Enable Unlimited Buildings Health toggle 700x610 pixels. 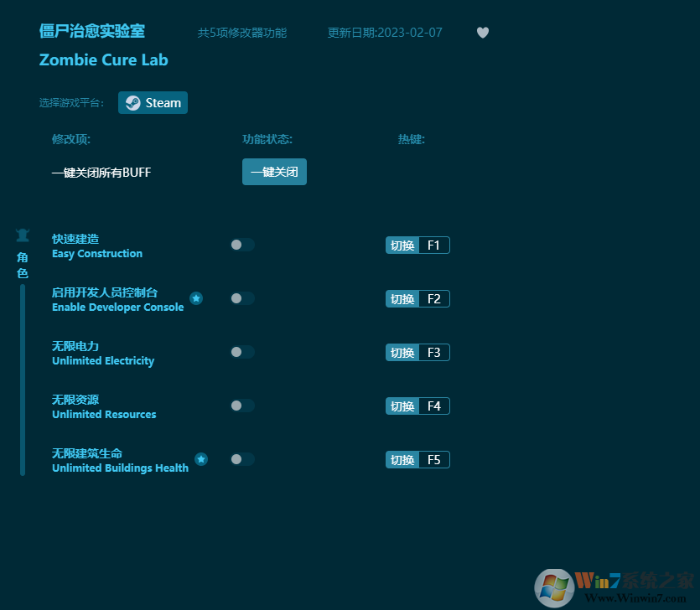tap(242, 459)
